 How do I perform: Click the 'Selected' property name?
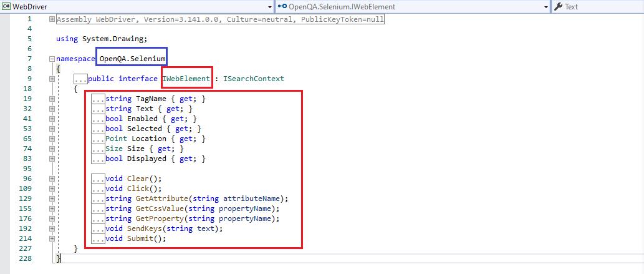[144, 129]
